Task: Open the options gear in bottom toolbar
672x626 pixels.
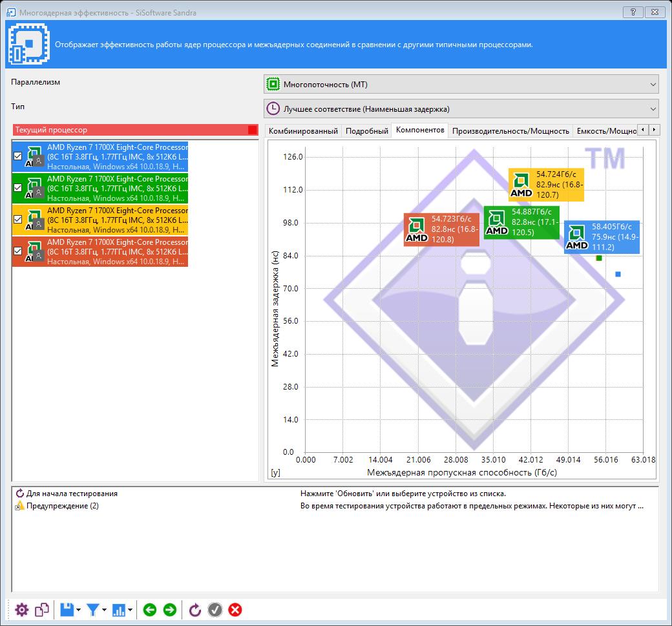Action: [21, 610]
